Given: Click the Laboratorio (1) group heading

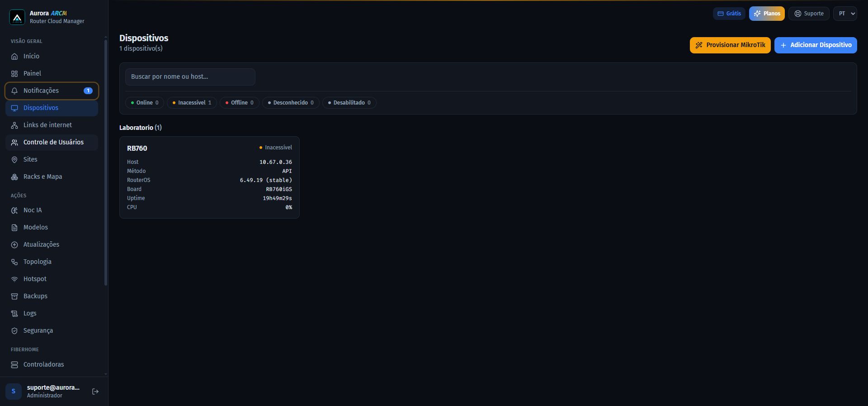Looking at the screenshot, I should [141, 128].
